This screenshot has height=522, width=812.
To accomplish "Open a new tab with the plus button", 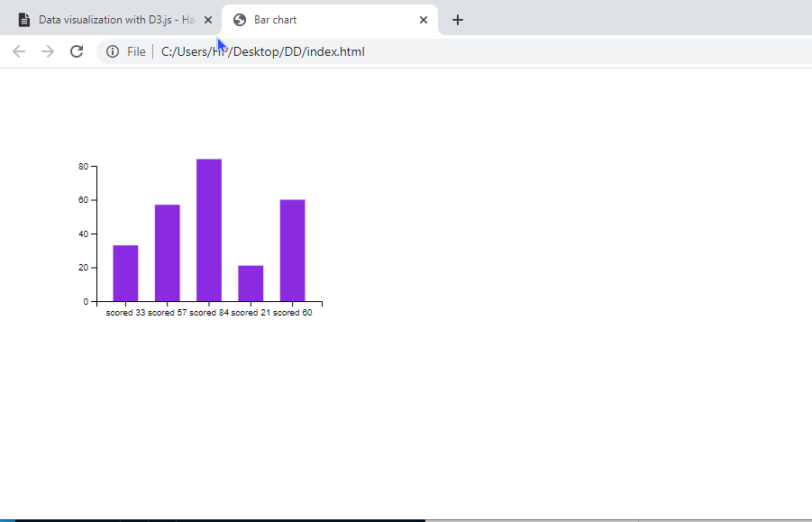I will [457, 20].
